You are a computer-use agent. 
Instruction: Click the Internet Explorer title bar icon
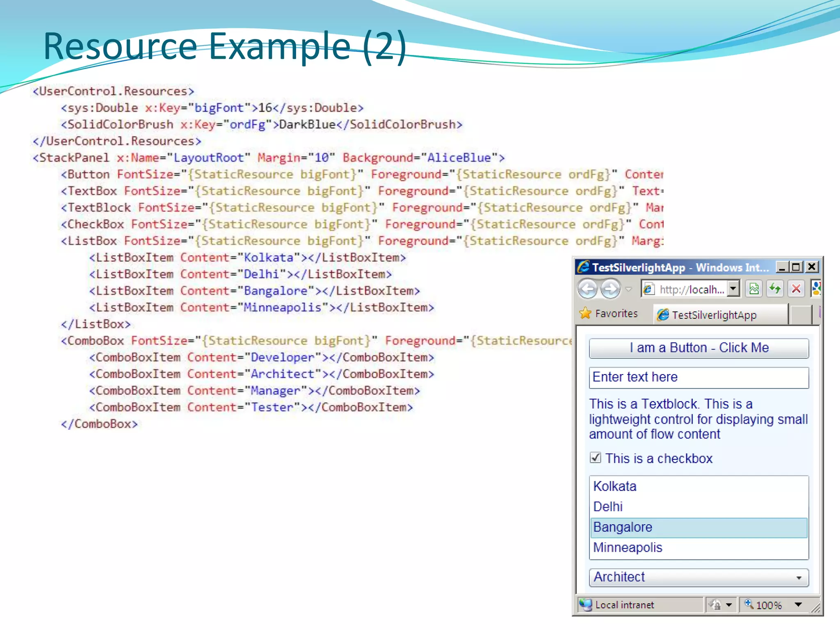pyautogui.click(x=583, y=267)
